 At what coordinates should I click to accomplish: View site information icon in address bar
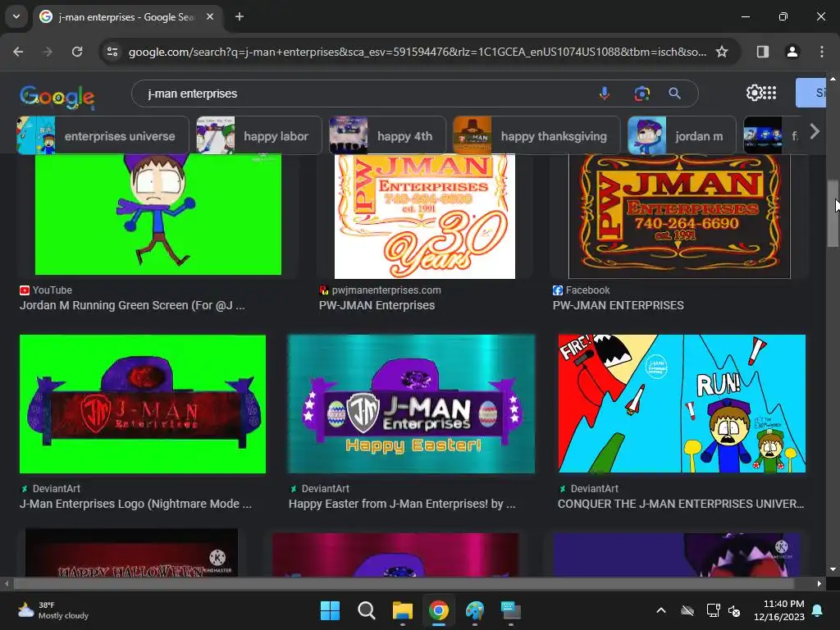(112, 52)
